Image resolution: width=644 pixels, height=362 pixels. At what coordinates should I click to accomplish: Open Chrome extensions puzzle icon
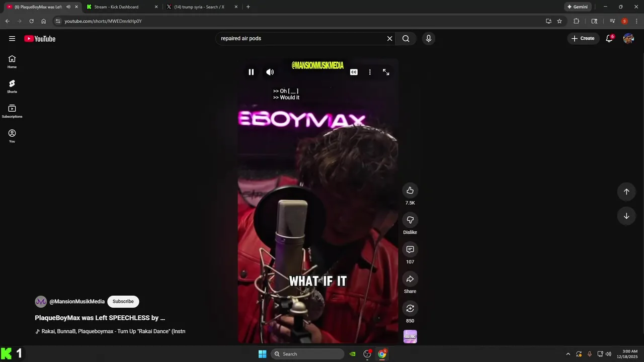pos(577,21)
